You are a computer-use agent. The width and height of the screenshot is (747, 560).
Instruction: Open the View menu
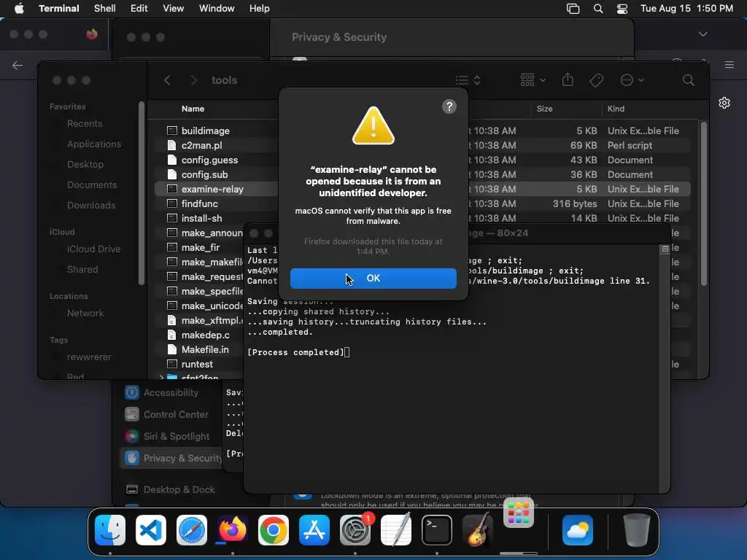(173, 9)
